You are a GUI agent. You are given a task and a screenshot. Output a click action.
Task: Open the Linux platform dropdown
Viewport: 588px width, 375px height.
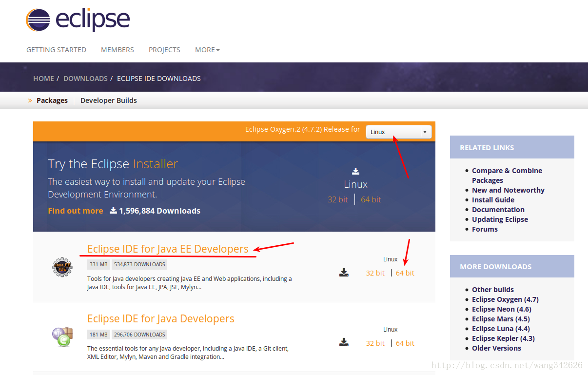point(398,132)
